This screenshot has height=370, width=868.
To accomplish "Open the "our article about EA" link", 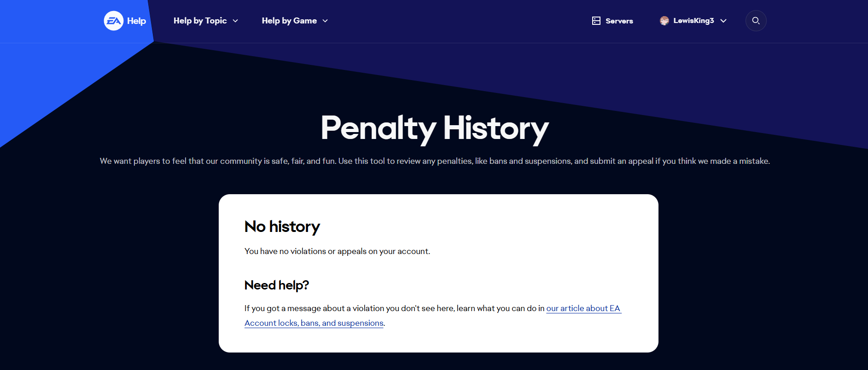I will tap(583, 308).
